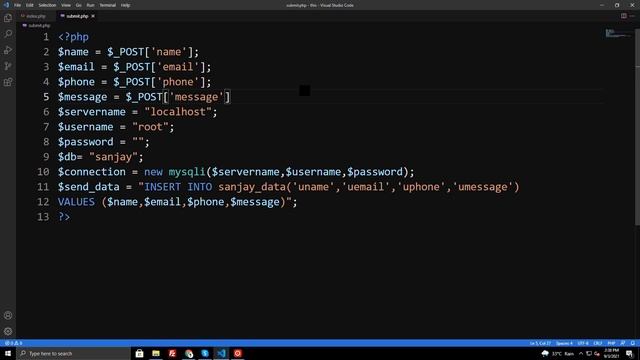Click the VS Code logo in the title bar
Viewport: 640px width, 360px height.
(x=6, y=5)
